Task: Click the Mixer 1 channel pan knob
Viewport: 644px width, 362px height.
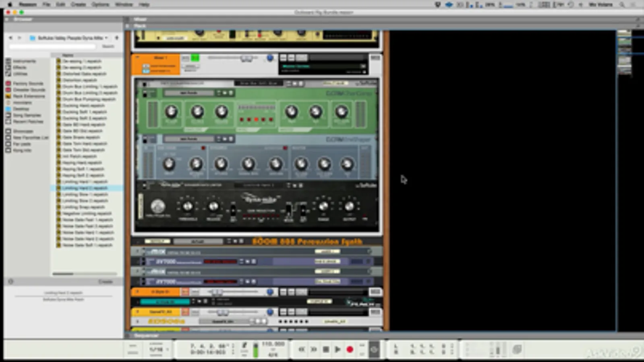Action: (270, 58)
